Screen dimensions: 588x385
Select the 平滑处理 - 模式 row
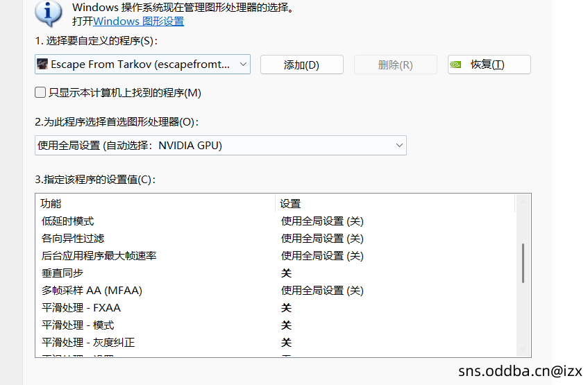coord(275,325)
